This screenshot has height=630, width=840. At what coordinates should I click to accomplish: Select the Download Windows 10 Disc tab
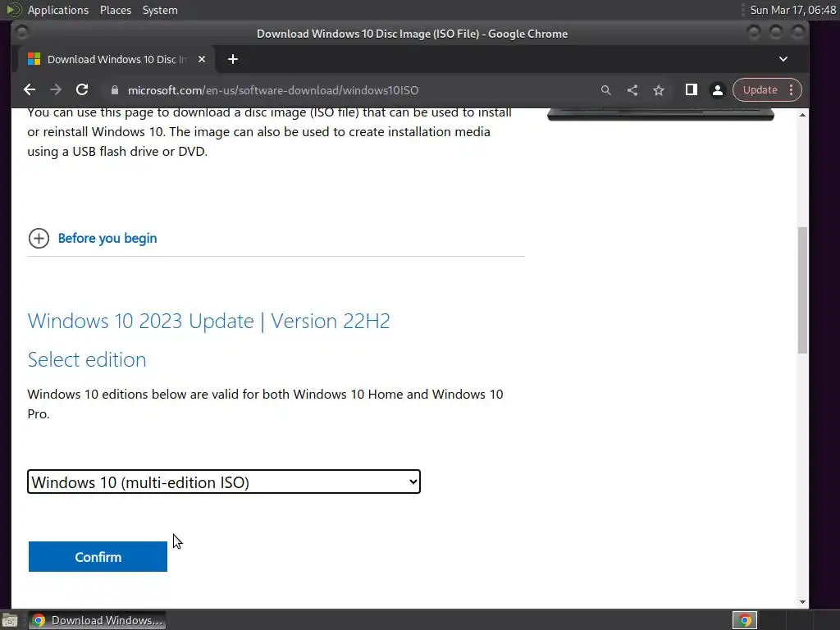[x=116, y=59]
